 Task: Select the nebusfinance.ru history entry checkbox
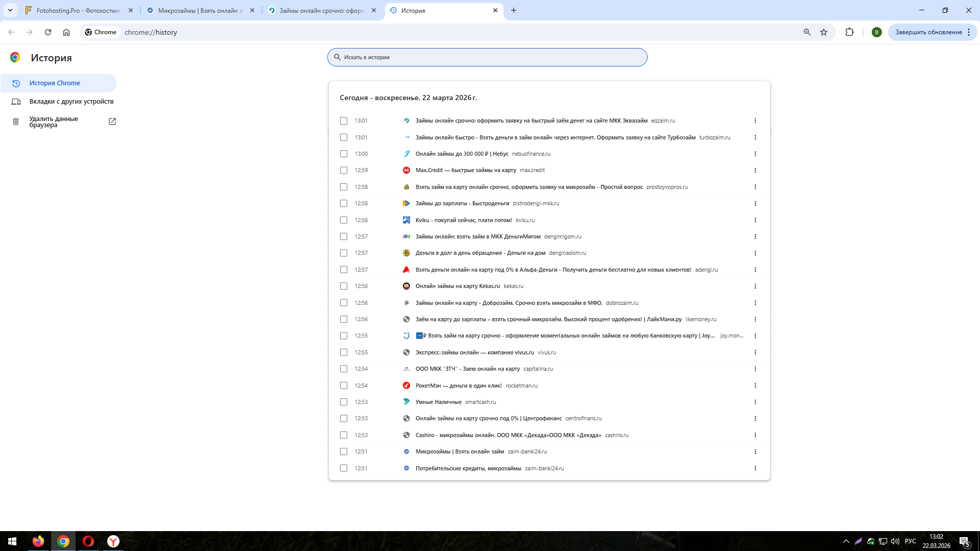[x=344, y=154]
